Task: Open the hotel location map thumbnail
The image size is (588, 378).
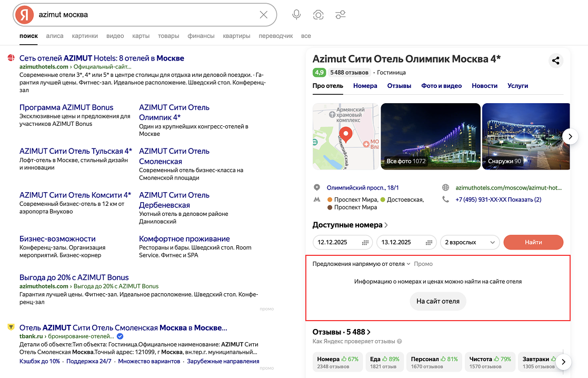Action: [x=346, y=136]
